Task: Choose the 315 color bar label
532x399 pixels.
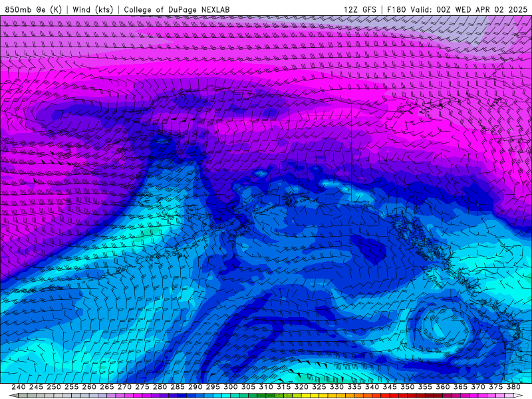Action: click(x=284, y=387)
